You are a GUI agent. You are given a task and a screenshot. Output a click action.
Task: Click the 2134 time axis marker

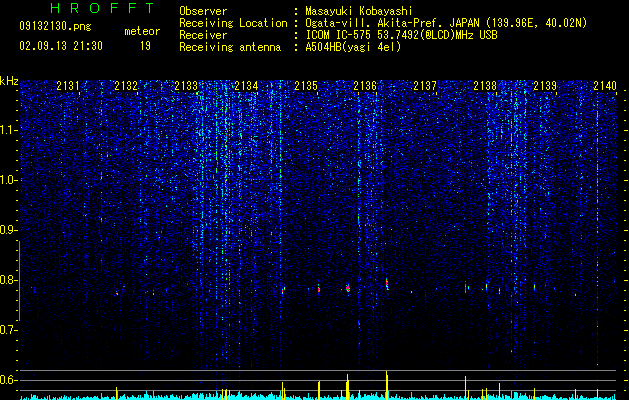[246, 85]
